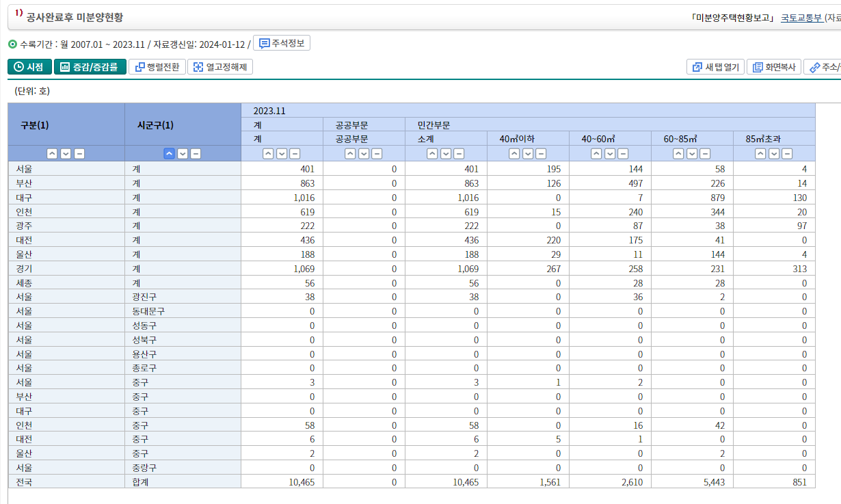
Task: Sort 계 total column ascending
Action: (268, 154)
